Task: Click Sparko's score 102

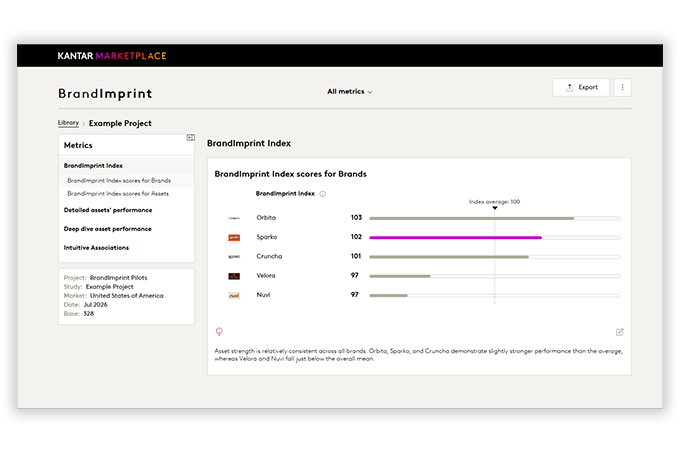Action: (356, 237)
